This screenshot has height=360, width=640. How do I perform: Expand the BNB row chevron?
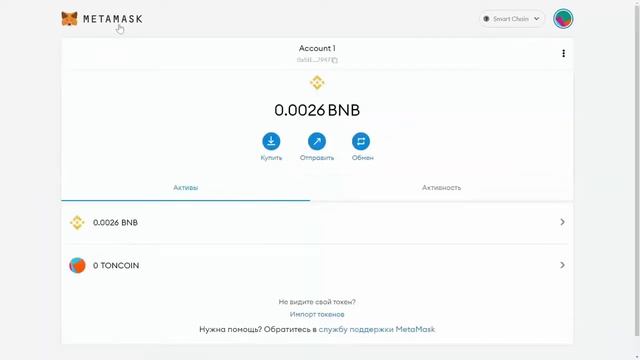[562, 222]
